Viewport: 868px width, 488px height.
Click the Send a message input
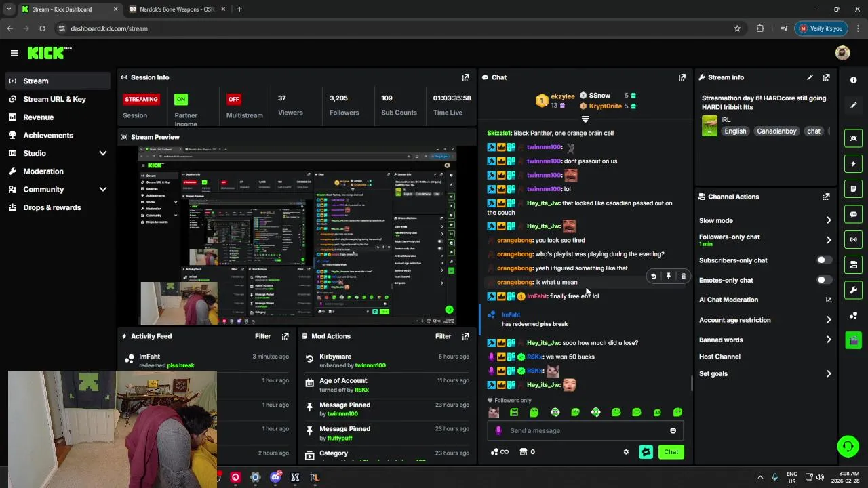[x=587, y=430]
